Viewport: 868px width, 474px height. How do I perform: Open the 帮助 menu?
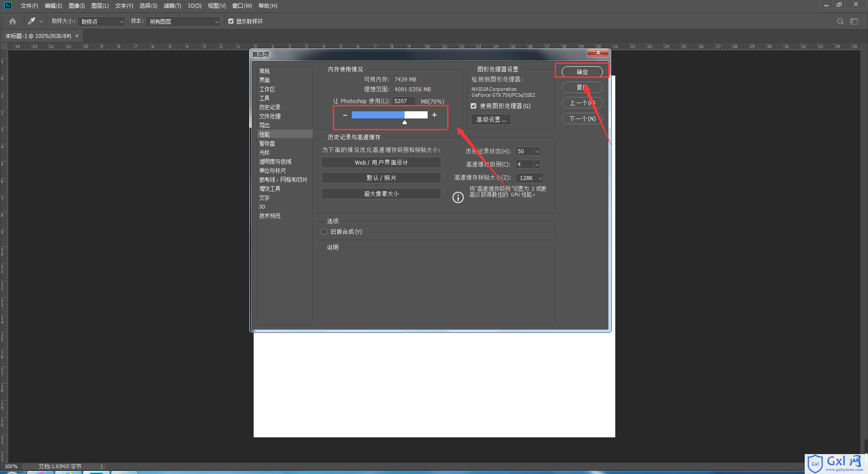[268, 6]
